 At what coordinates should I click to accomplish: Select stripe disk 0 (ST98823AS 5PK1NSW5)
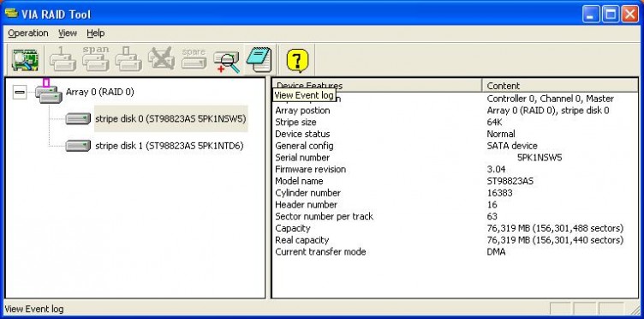pyautogui.click(x=170, y=119)
